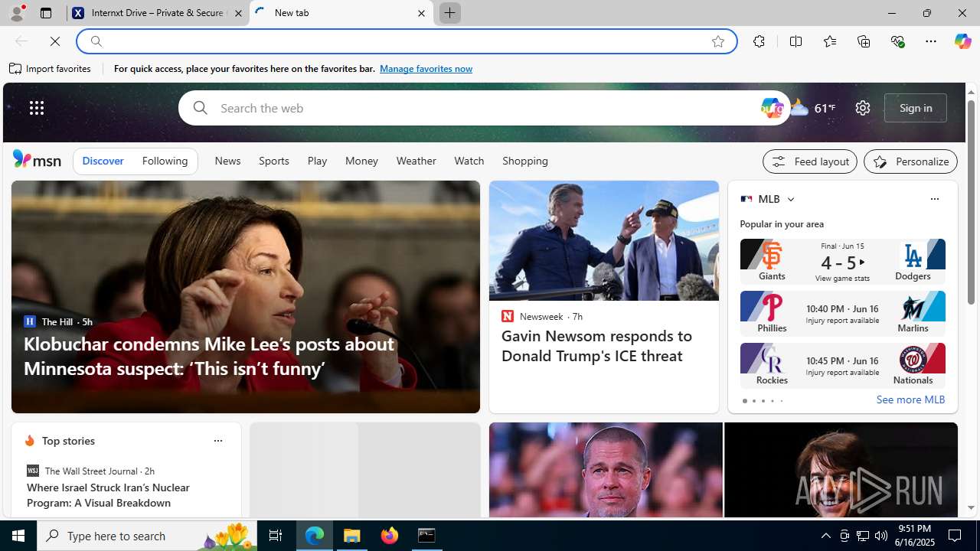Expand My Leagues dropdown next to MLB
The height and width of the screenshot is (551, 980).
point(790,199)
